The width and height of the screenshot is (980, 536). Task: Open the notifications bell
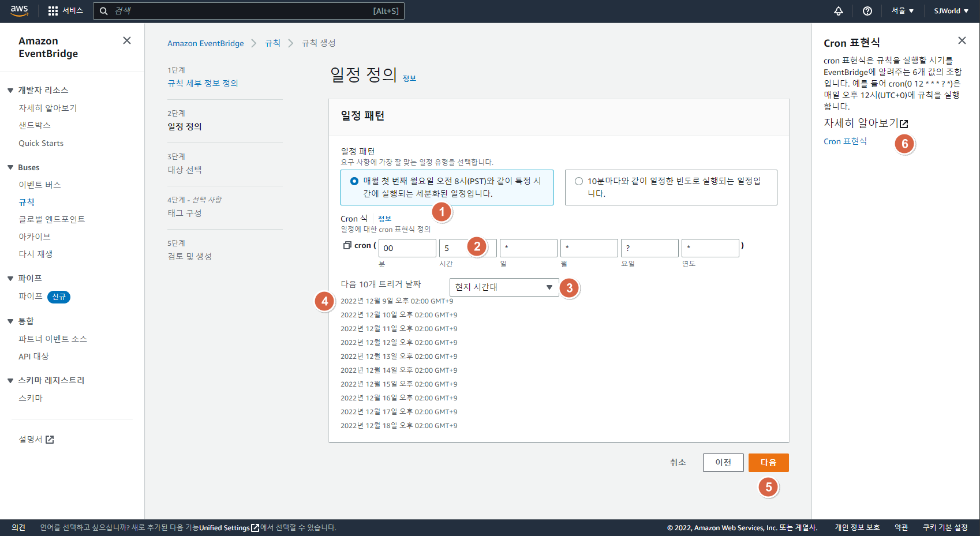pos(839,11)
